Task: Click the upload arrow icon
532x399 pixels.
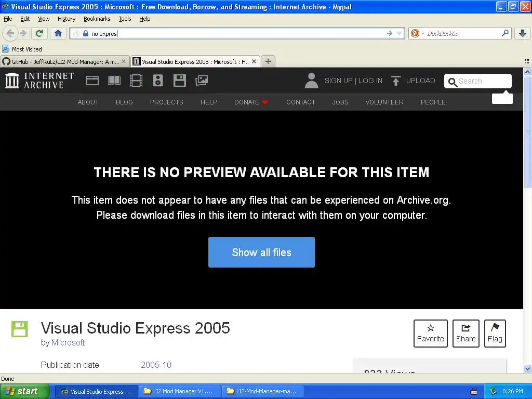Action: 395,81
